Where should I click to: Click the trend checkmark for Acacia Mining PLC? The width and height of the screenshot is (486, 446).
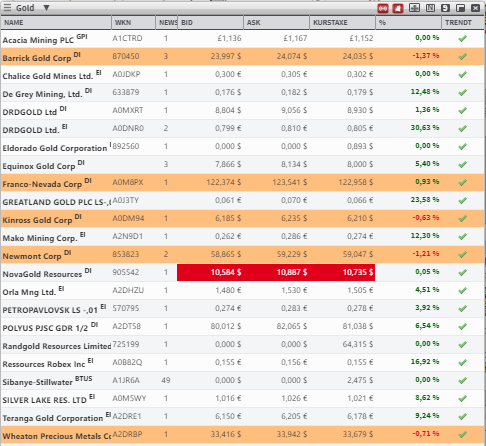pos(462,39)
